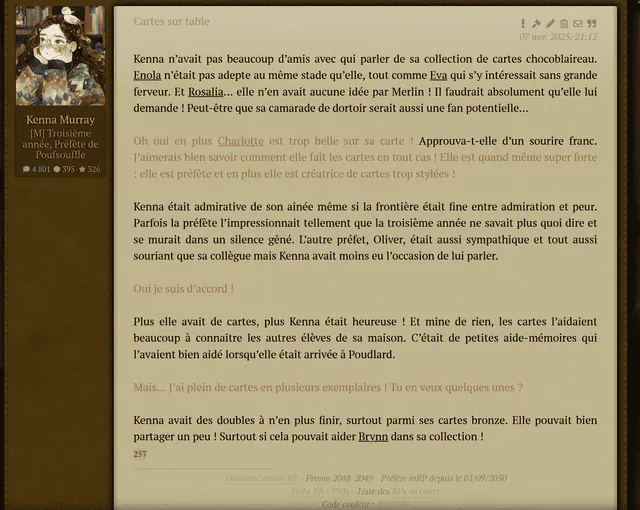
Task: Open the Charlotte mention link
Action: pos(240,141)
